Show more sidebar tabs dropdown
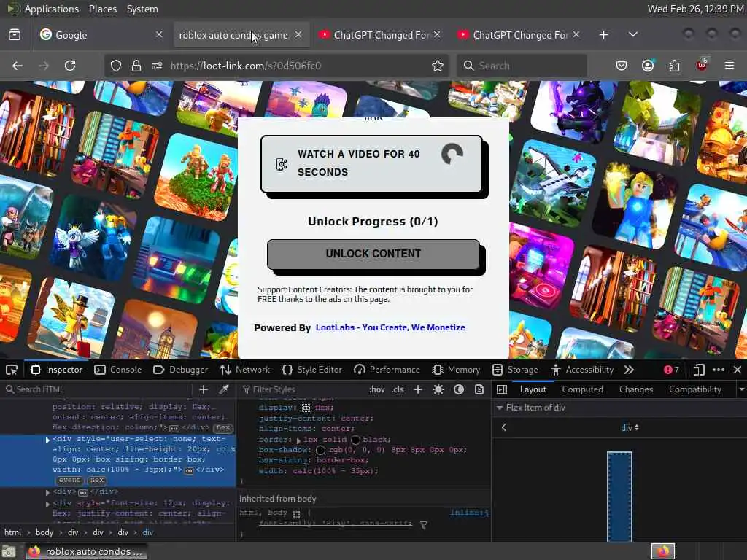This screenshot has width=747, height=560. coord(741,389)
